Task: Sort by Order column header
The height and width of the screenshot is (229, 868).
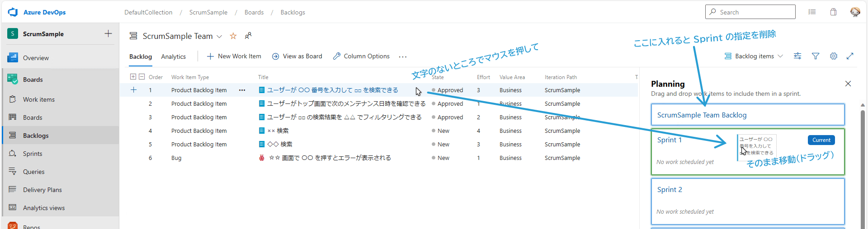Action: coord(156,77)
